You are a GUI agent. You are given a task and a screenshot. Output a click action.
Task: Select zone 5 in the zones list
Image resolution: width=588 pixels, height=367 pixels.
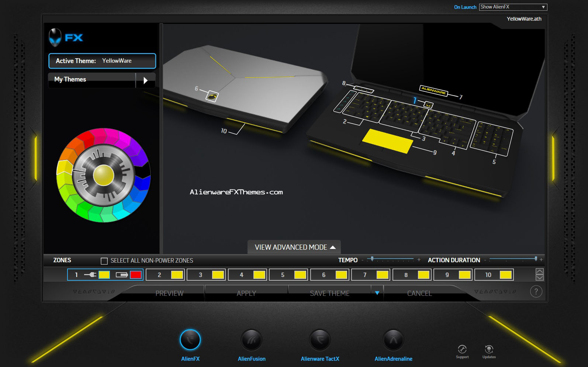click(x=288, y=275)
